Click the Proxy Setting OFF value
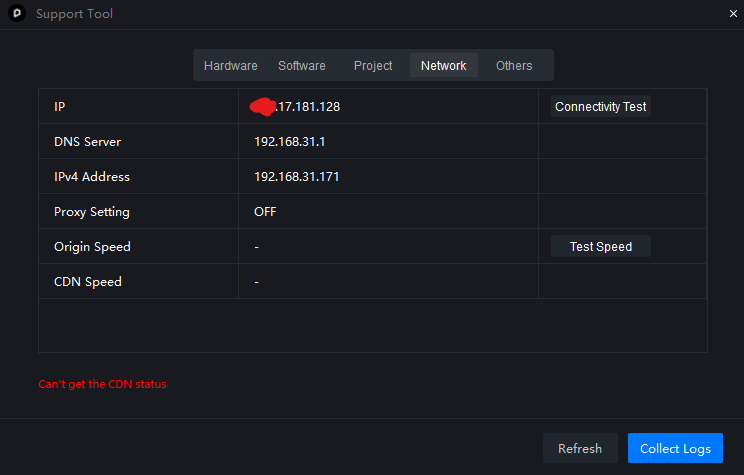Screen dimensions: 744x475 click(265, 212)
